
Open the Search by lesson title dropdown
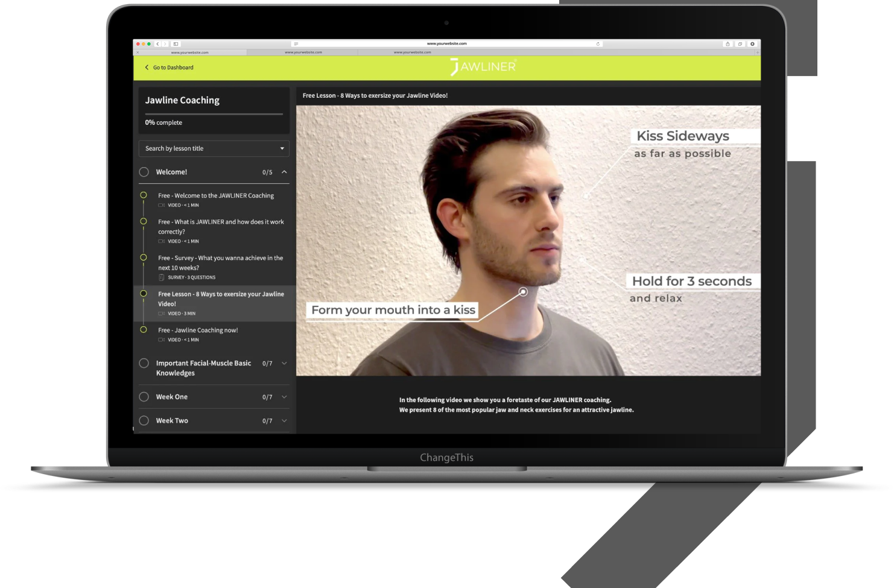click(x=214, y=148)
